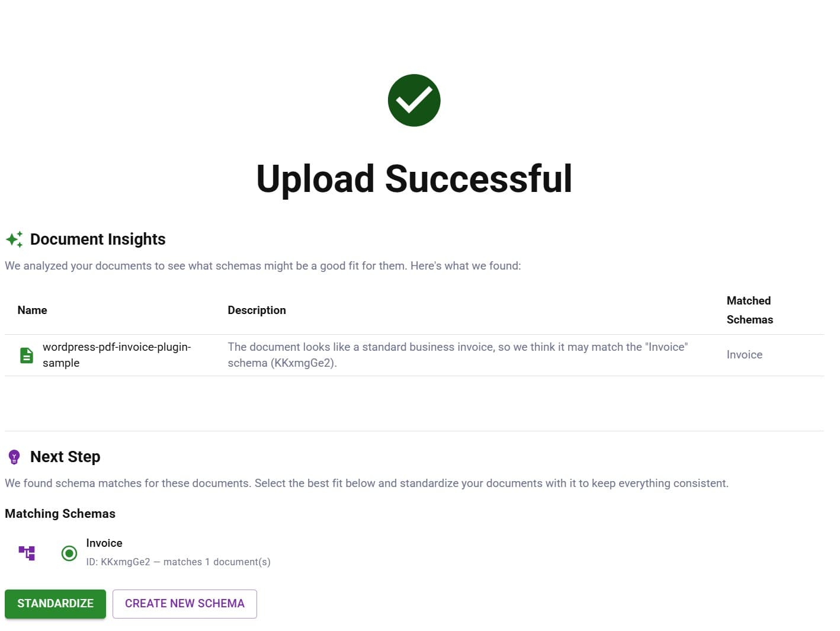Screen dimensions: 840x631
Task: Click the Invoice schema name label
Action: (104, 543)
